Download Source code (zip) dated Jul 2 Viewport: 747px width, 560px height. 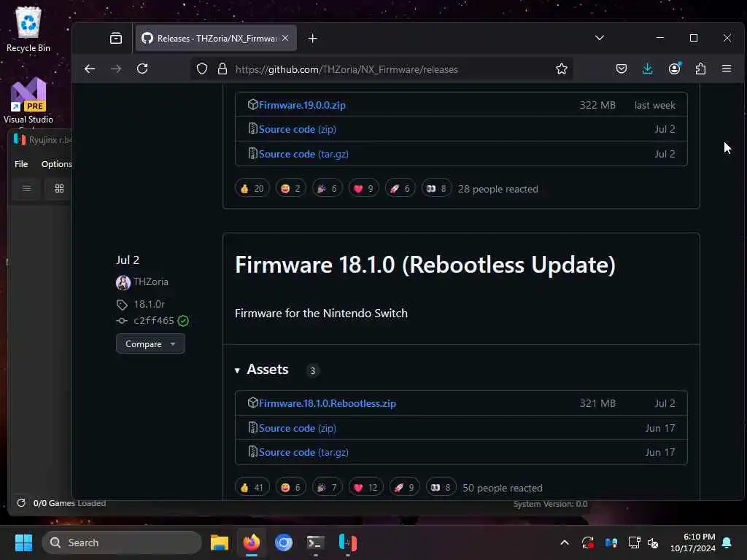(298, 129)
